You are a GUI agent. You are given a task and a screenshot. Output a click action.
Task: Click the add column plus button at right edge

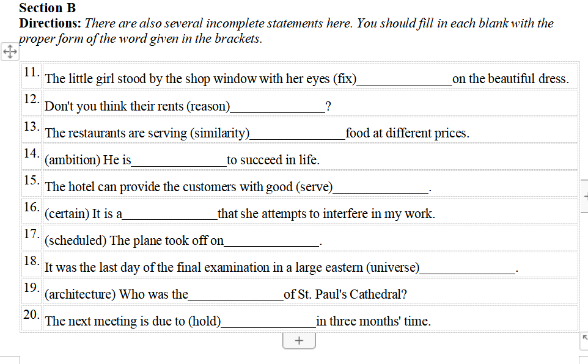point(585,197)
